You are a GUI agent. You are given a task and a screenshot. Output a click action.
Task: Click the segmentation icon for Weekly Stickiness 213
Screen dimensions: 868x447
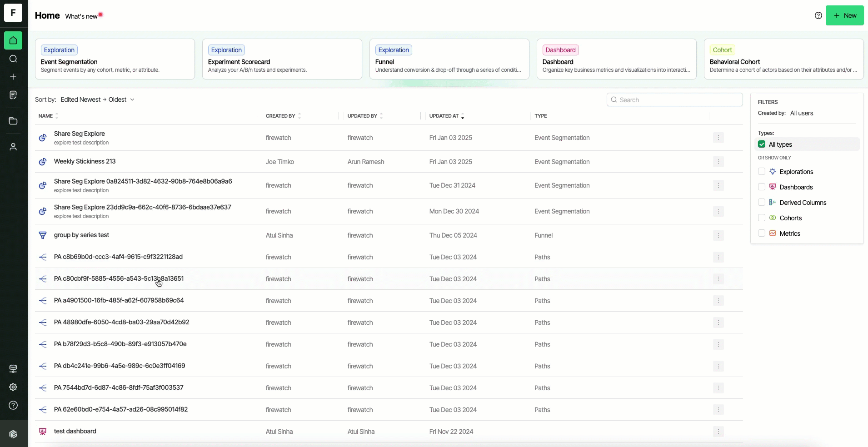[43, 162]
